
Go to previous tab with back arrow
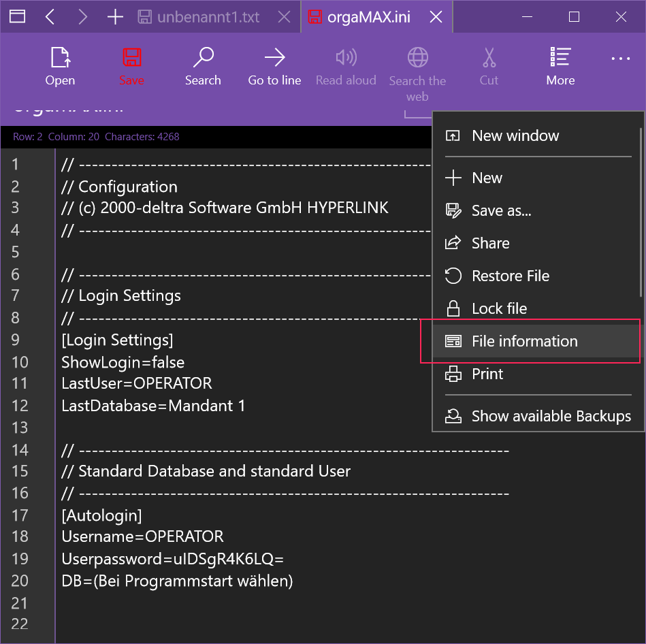pos(50,16)
